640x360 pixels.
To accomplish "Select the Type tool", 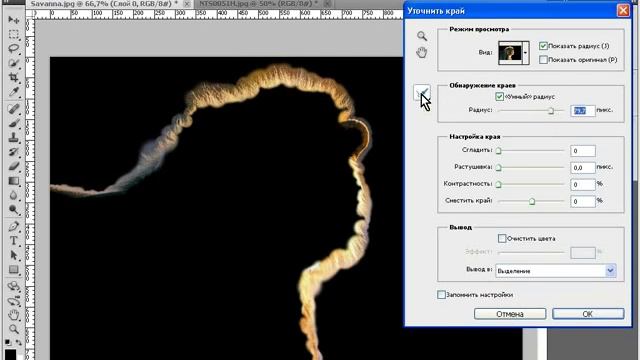I will coord(13,241).
